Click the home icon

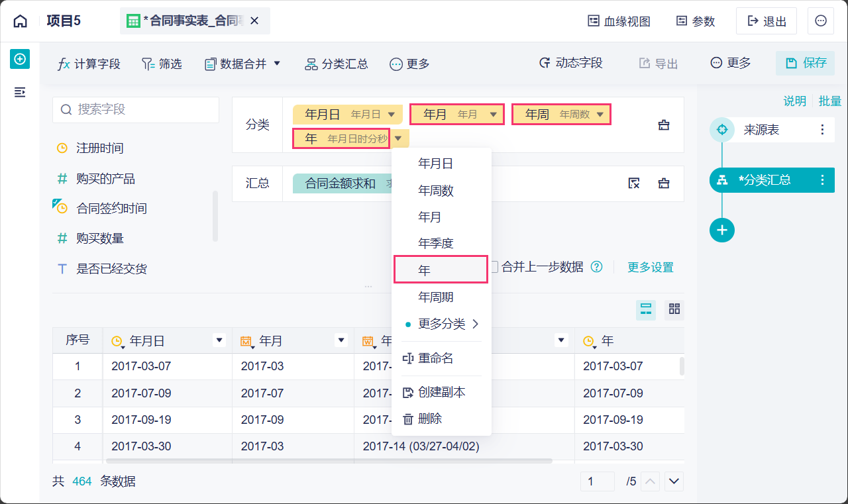[x=21, y=21]
